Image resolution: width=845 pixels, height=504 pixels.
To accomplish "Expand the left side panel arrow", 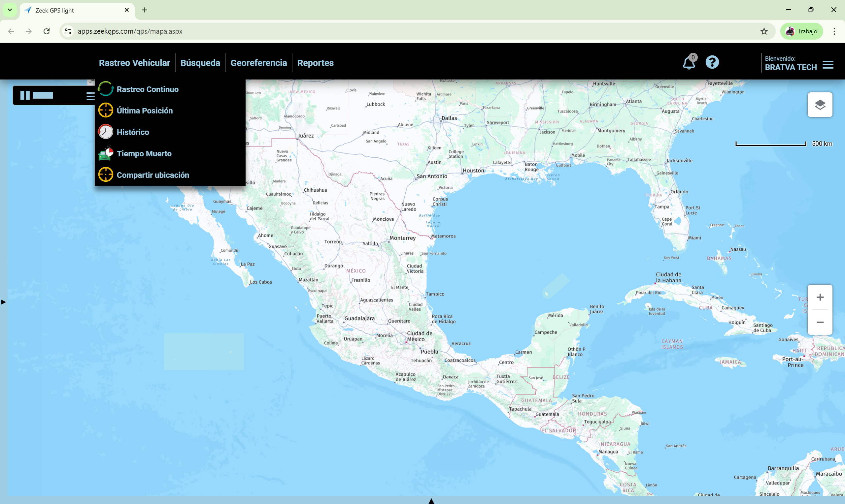I will [x=3, y=301].
